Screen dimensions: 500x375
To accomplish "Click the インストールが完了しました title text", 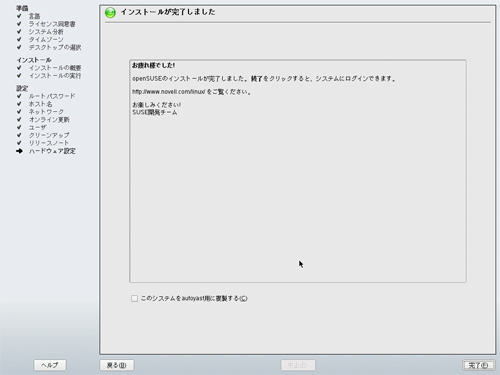I will 168,12.
